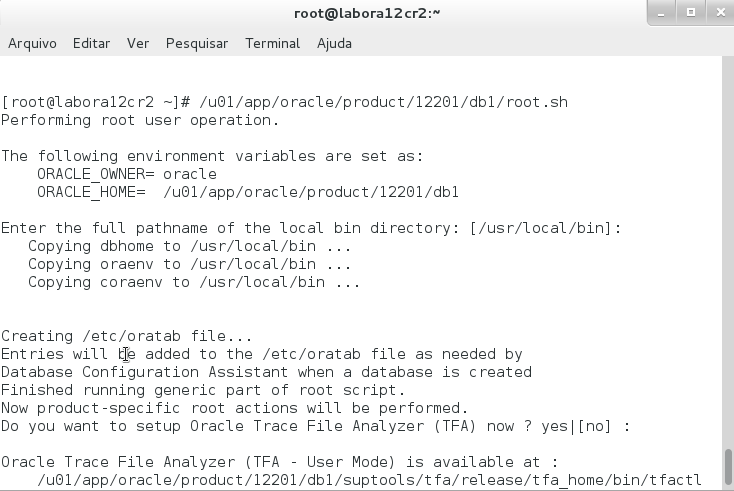Click the 'Copying coraenv' output line
734x491 pixels.
194,282
